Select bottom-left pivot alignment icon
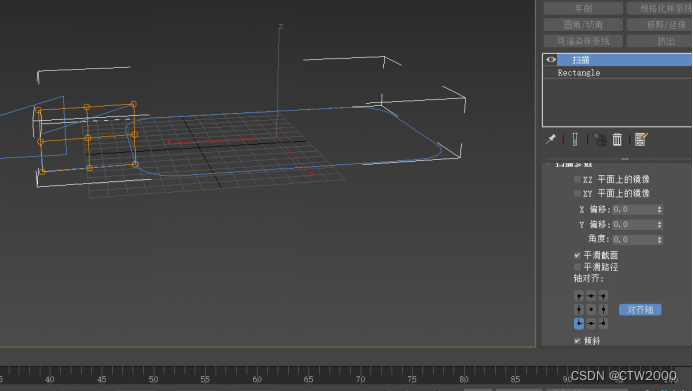This screenshot has height=391, width=693. coord(579,323)
